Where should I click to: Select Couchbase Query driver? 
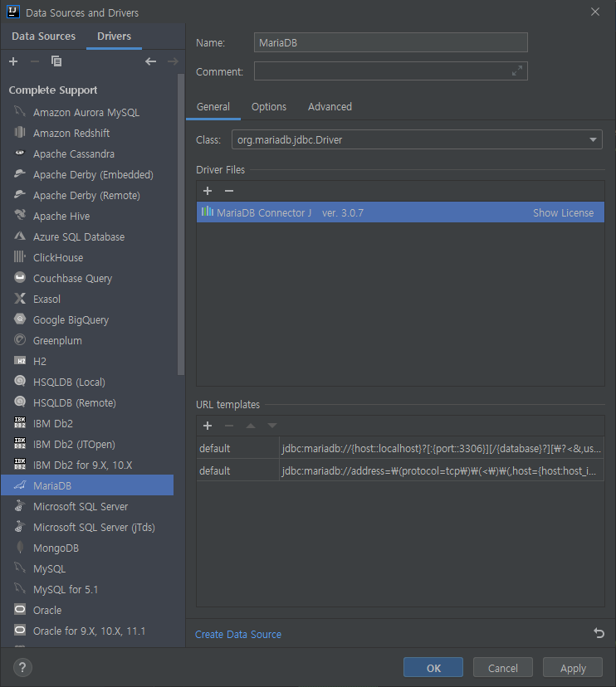(87, 278)
